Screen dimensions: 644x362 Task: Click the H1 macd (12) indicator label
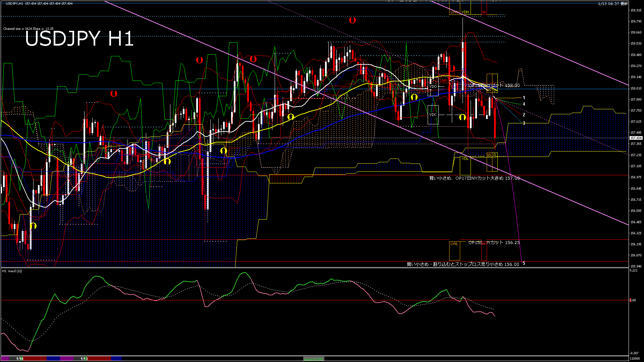pos(12,271)
